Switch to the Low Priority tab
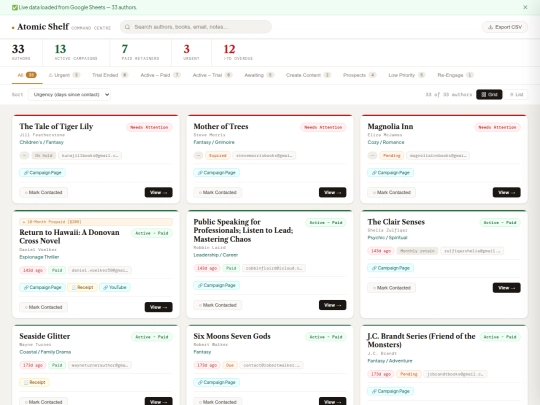 tap(407, 75)
